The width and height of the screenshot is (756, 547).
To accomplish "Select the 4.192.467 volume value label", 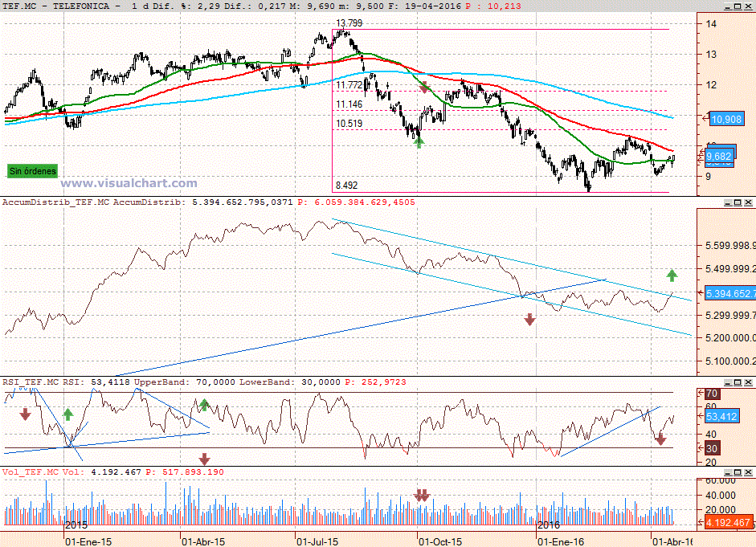I will click(x=728, y=522).
